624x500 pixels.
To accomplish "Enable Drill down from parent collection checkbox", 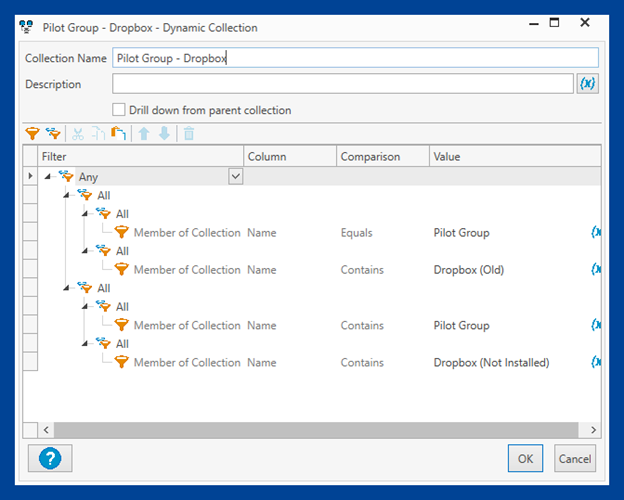I will [x=119, y=109].
